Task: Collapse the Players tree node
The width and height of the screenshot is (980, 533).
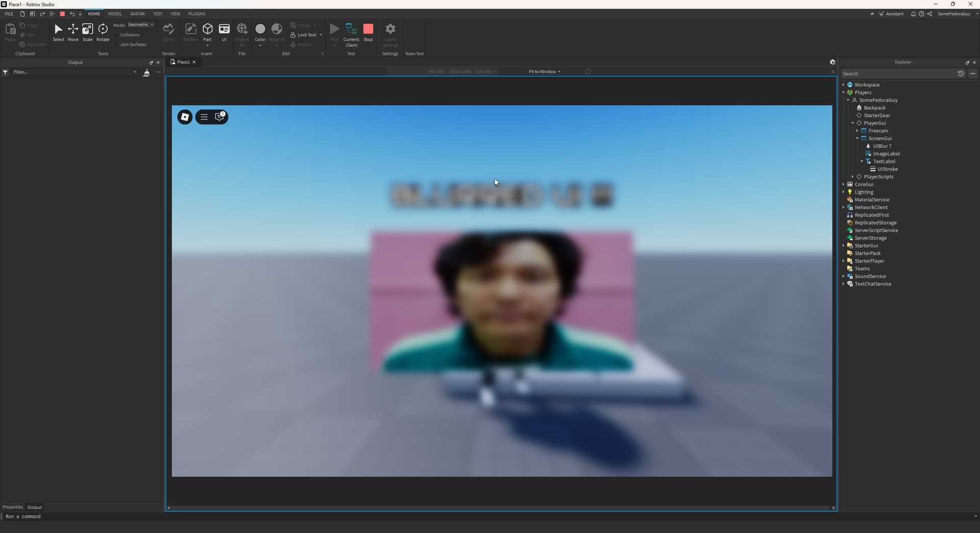Action: (x=843, y=92)
